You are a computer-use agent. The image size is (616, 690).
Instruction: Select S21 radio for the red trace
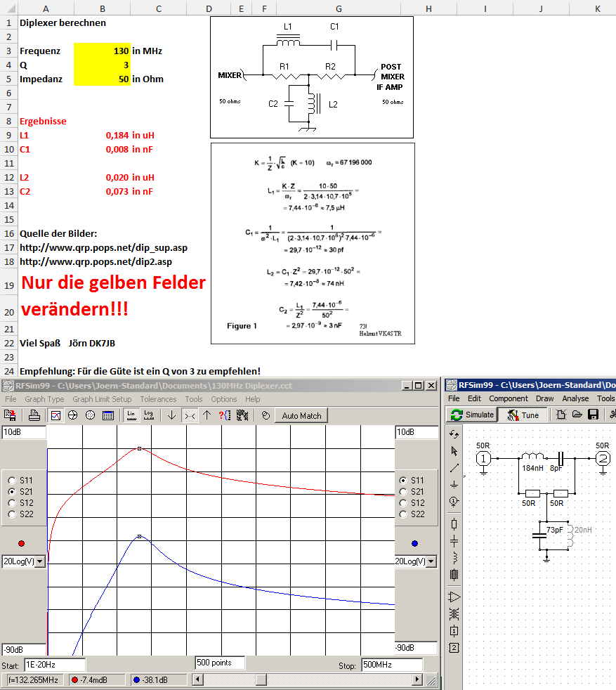pyautogui.click(x=12, y=492)
